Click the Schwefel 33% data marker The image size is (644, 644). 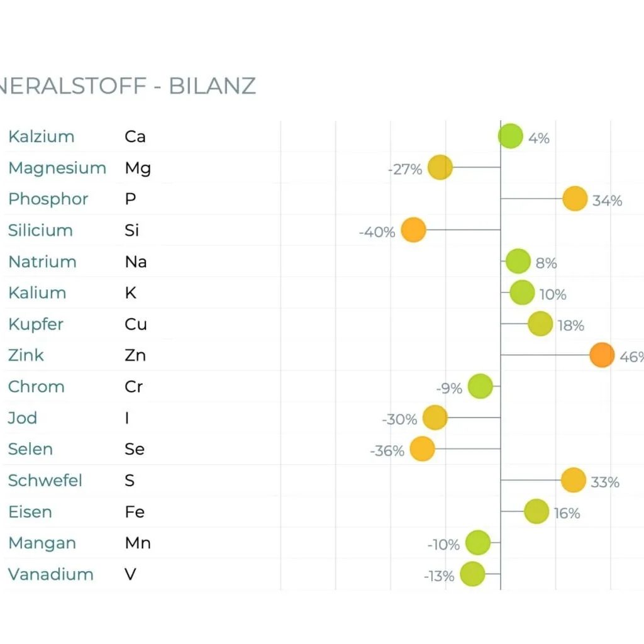[574, 480]
